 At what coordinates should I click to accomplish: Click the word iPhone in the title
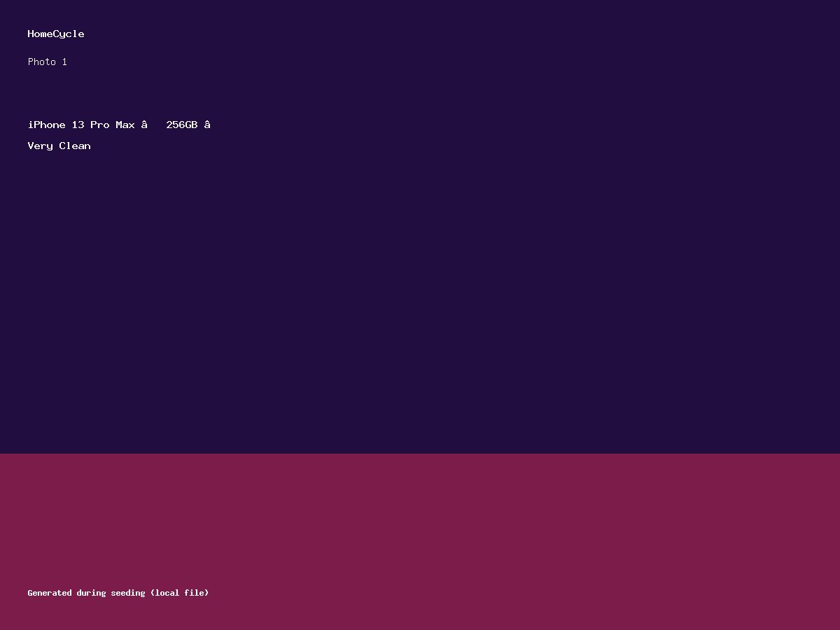47,125
